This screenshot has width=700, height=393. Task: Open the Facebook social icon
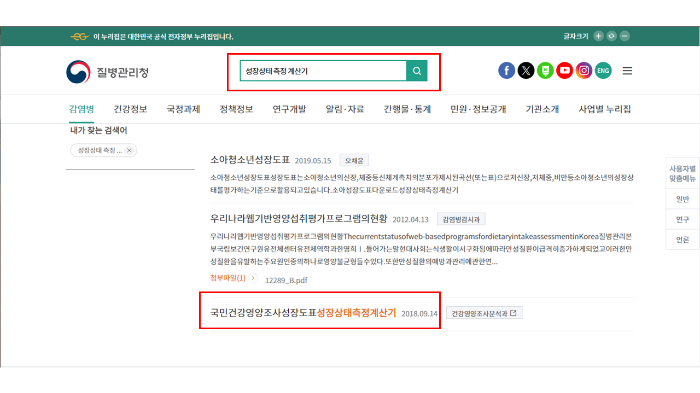pyautogui.click(x=506, y=71)
